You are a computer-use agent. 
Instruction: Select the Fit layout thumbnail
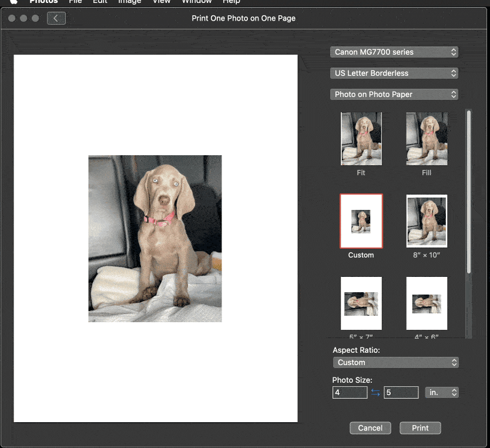tap(361, 139)
